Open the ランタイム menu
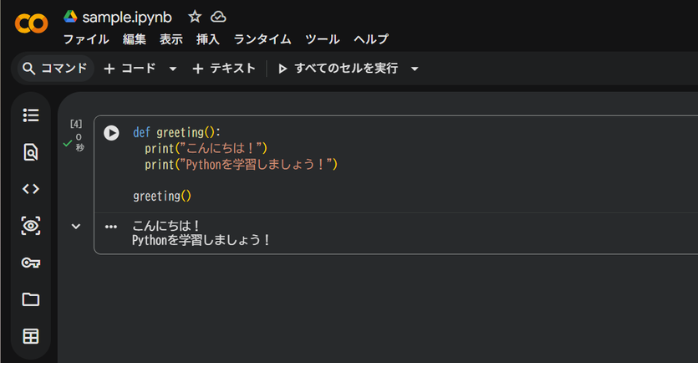The width and height of the screenshot is (698, 365). click(x=262, y=39)
